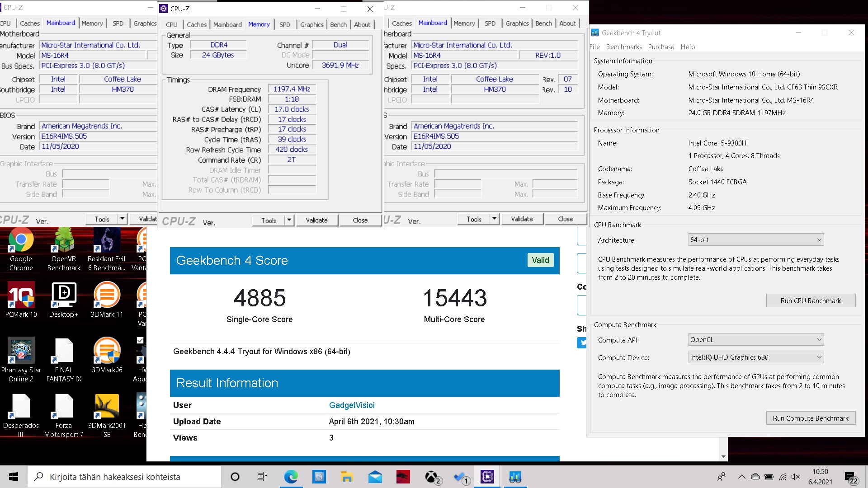Open the Purchase menu in Geekbench

(x=660, y=47)
